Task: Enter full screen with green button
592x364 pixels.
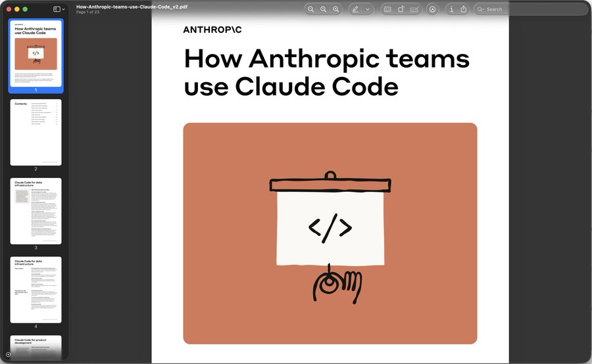Action: point(25,9)
